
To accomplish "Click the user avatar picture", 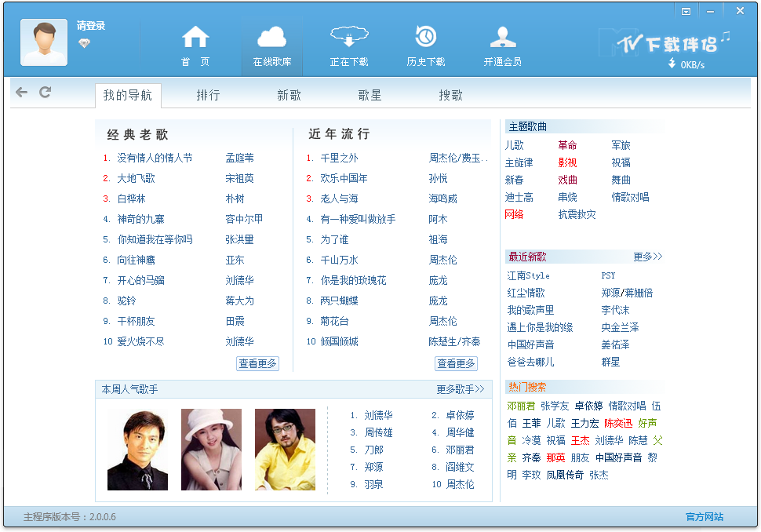I will click(44, 42).
